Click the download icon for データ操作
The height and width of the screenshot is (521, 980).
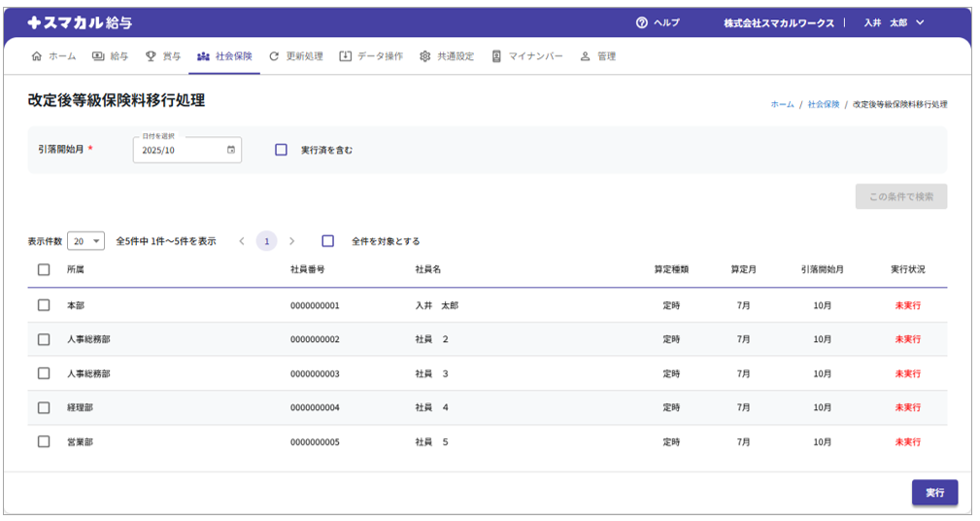tap(345, 56)
